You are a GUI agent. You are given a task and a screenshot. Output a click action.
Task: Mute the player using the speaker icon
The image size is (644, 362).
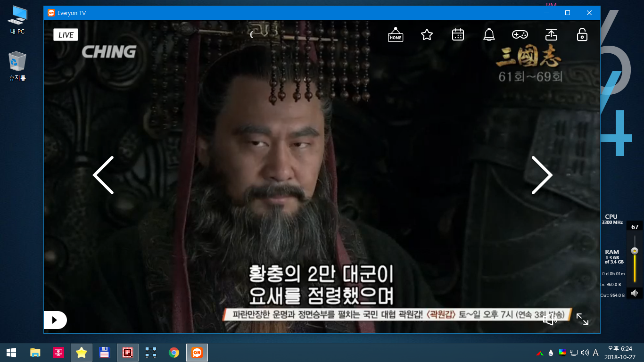(x=550, y=320)
